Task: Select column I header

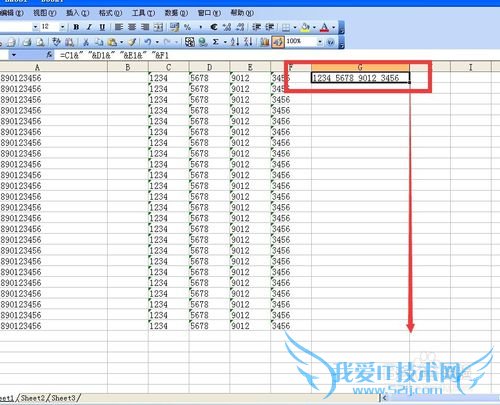Action: click(471, 67)
